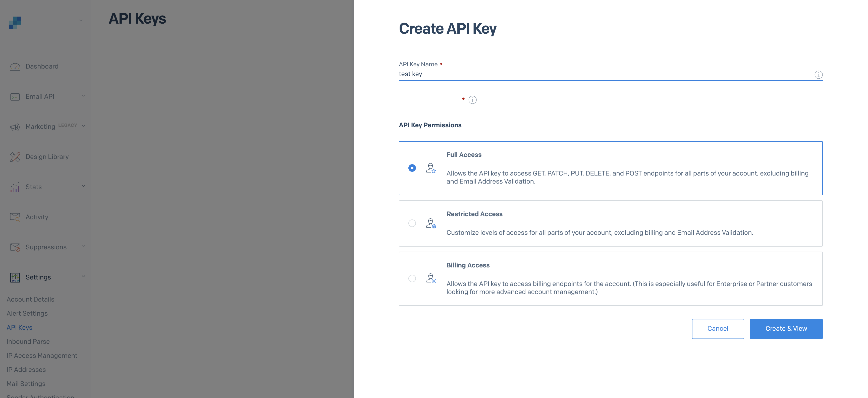Select the Restricted Access radio button

[412, 223]
